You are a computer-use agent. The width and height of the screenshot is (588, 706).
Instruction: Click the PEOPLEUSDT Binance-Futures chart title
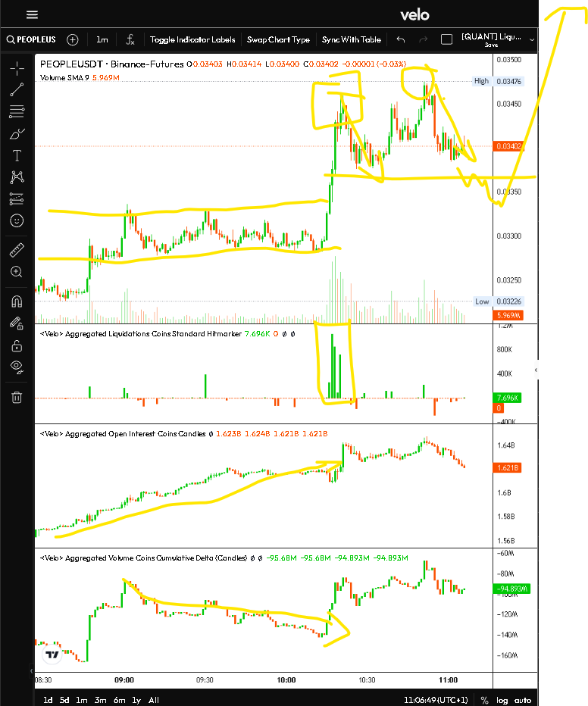(111, 64)
